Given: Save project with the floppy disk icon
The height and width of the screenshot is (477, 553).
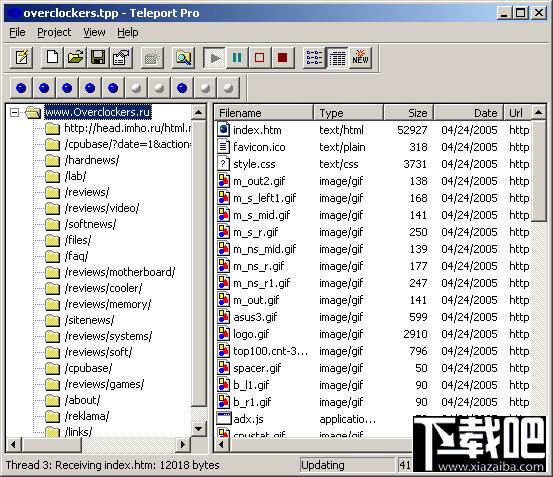Looking at the screenshot, I should (x=98, y=57).
